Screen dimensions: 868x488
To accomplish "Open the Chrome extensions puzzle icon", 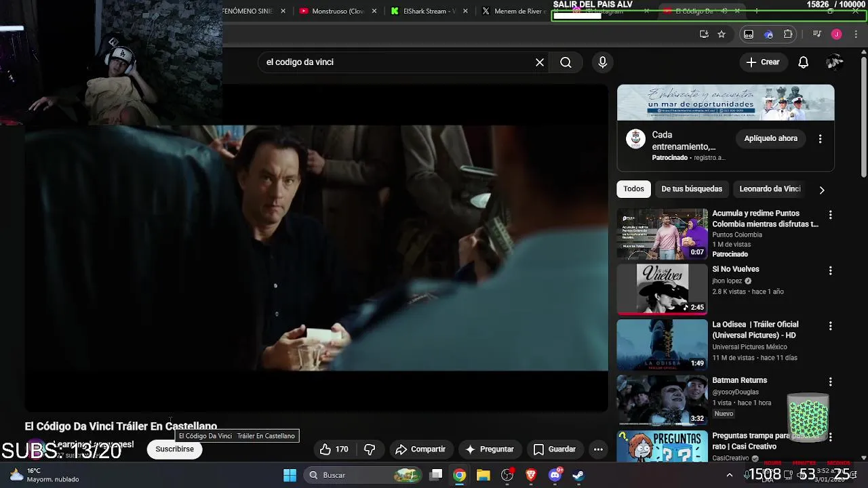I will coord(788,34).
